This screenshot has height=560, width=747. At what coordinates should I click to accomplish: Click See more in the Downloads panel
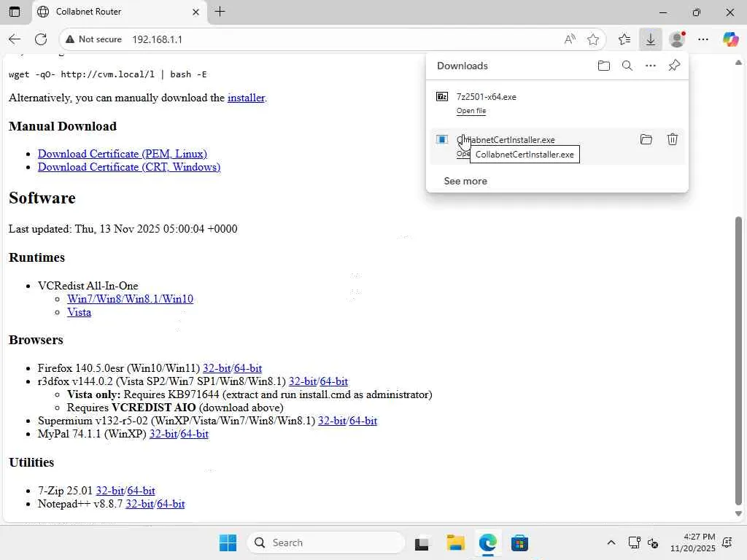click(x=465, y=181)
